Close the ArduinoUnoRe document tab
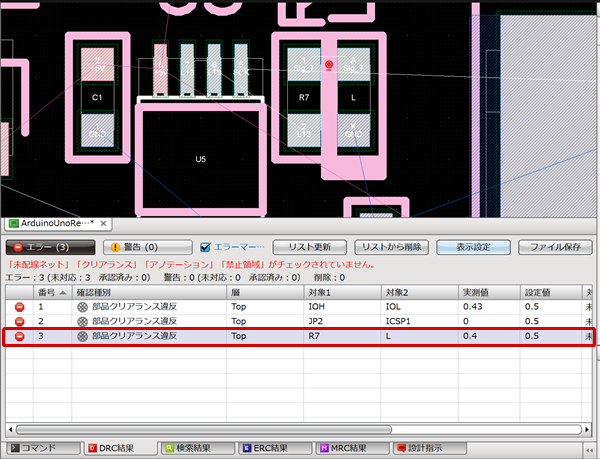This screenshot has height=459, width=600. coord(103,223)
